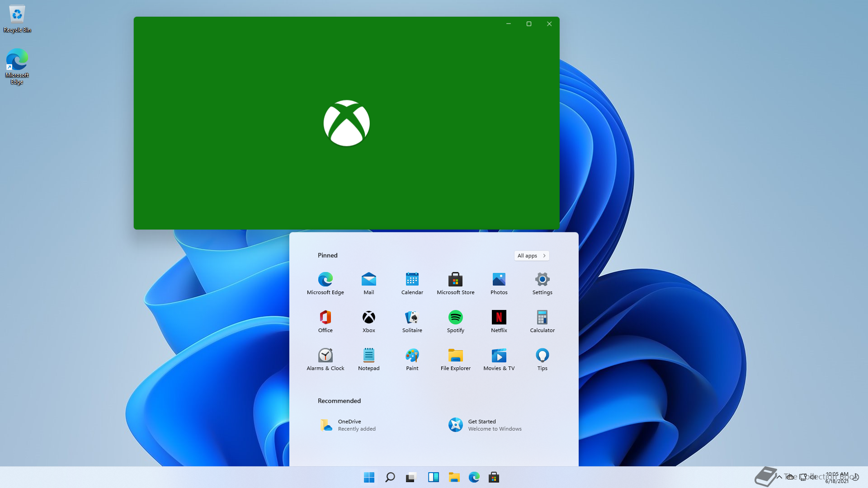Select the Recycle Bin desktop icon
This screenshot has height=488, width=868.
pos(17,19)
